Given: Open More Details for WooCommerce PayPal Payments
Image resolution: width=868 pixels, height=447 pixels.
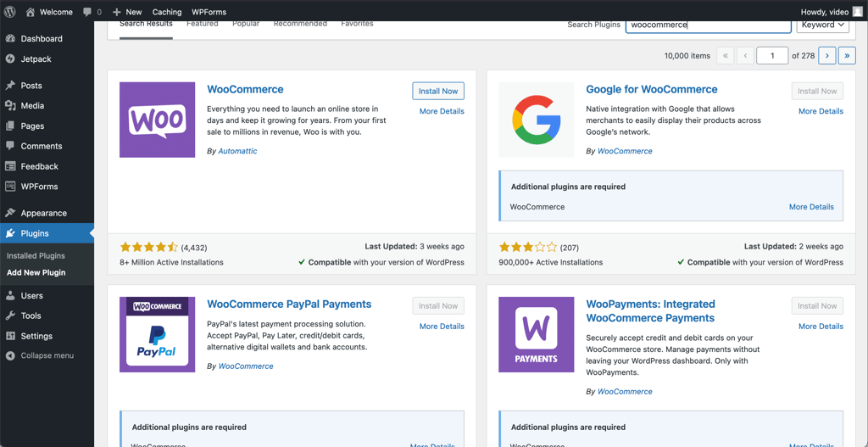Looking at the screenshot, I should (442, 327).
